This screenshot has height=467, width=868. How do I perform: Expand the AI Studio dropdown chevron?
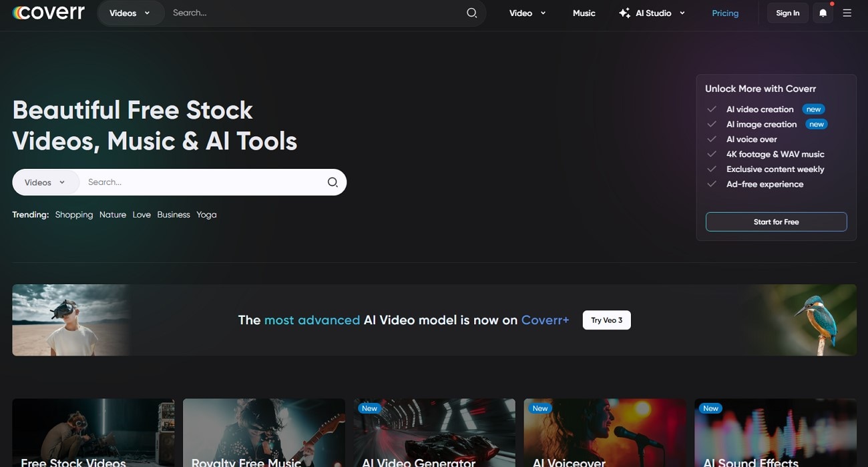[682, 13]
